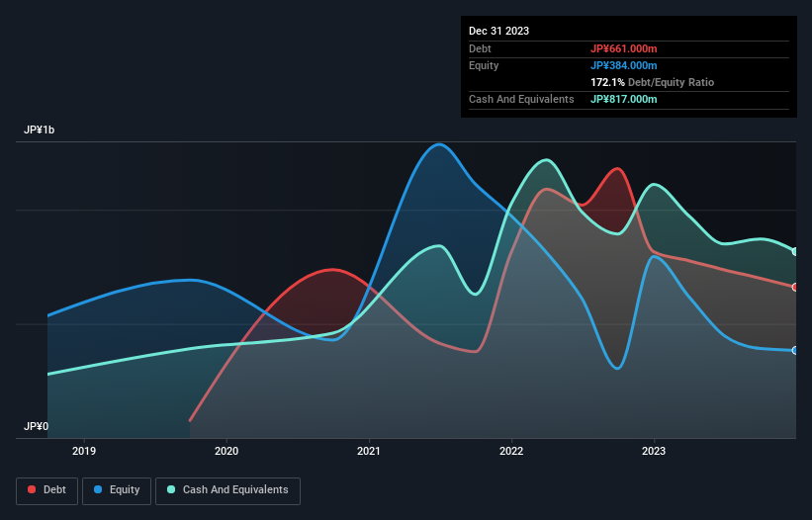Click the blue Equity endpoint marker
812x520 pixels.
(795, 350)
